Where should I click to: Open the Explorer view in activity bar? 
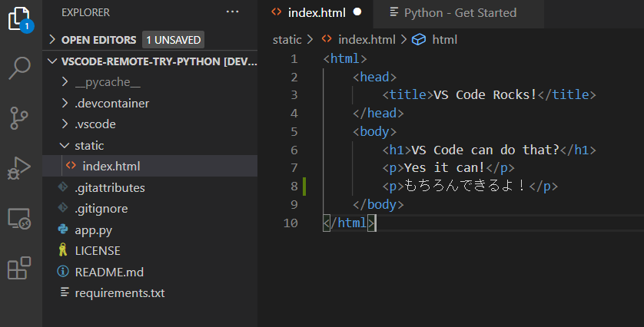(x=20, y=19)
